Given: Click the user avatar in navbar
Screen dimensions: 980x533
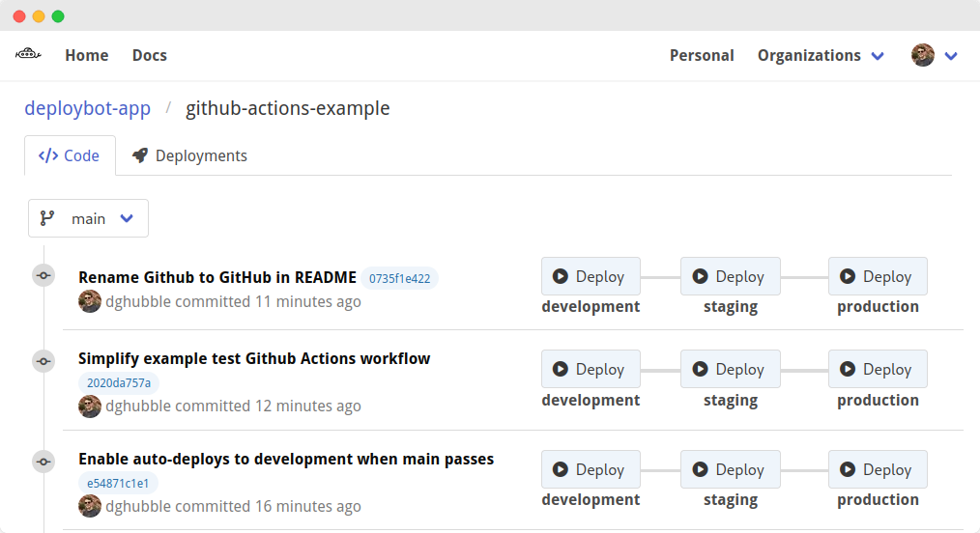Looking at the screenshot, I should [923, 55].
